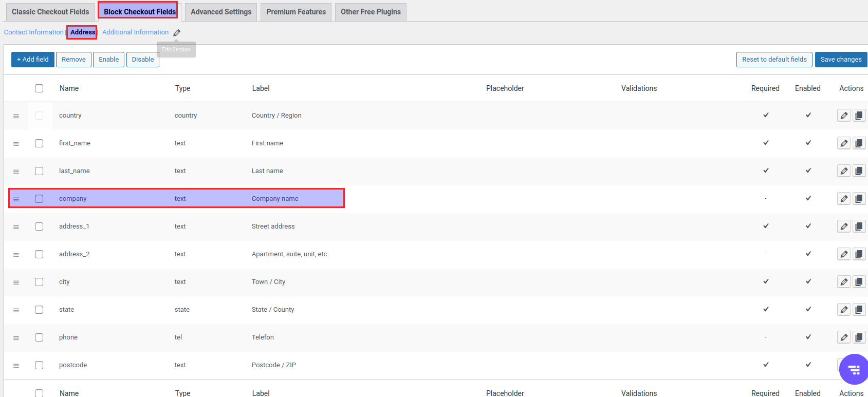Viewport: 868px width, 397px height.
Task: Check the select-all checkbox in header
Action: [x=39, y=88]
